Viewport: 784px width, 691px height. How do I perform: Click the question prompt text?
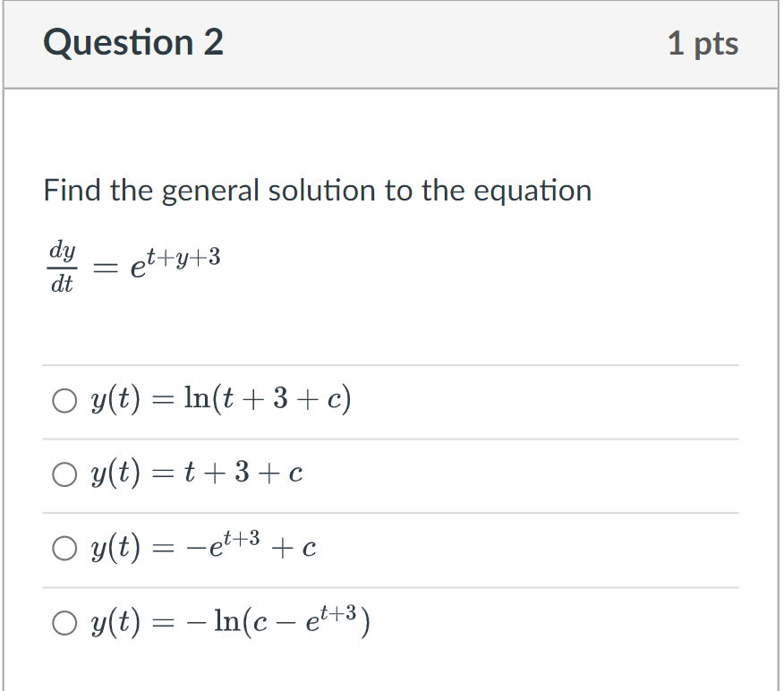[x=318, y=190]
